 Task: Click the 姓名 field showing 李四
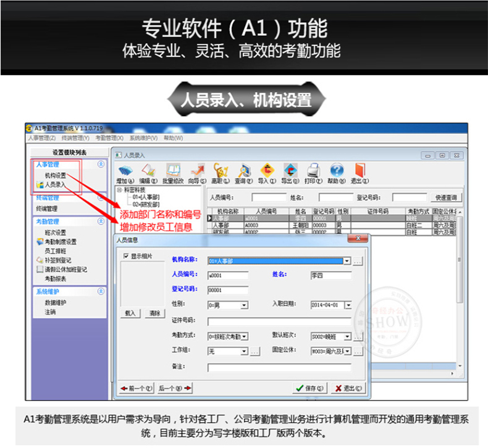(x=331, y=275)
